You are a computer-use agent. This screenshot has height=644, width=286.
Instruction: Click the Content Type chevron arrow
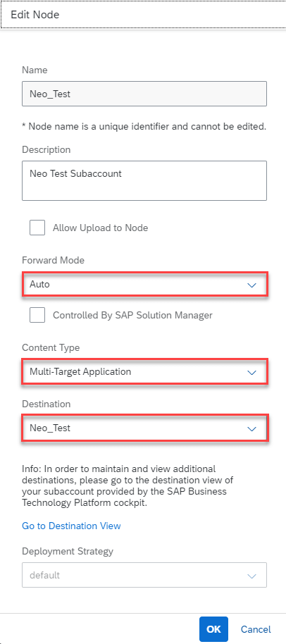click(251, 373)
